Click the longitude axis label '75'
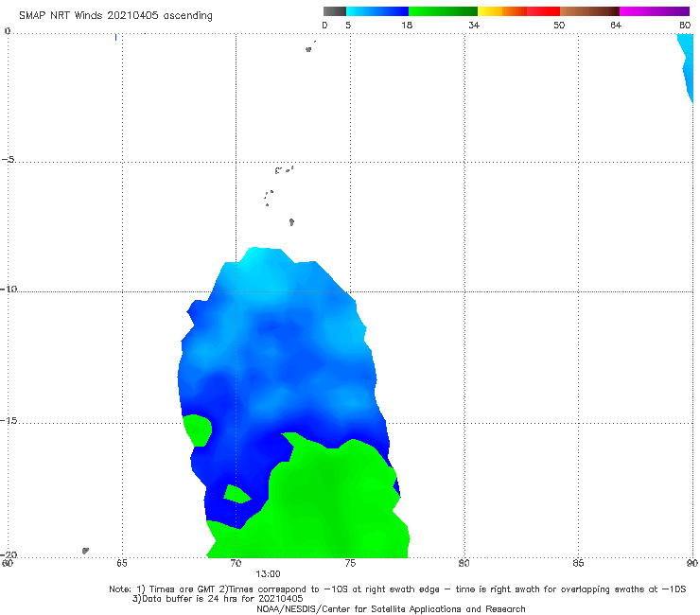This screenshot has height=615, width=700. pyautogui.click(x=350, y=563)
